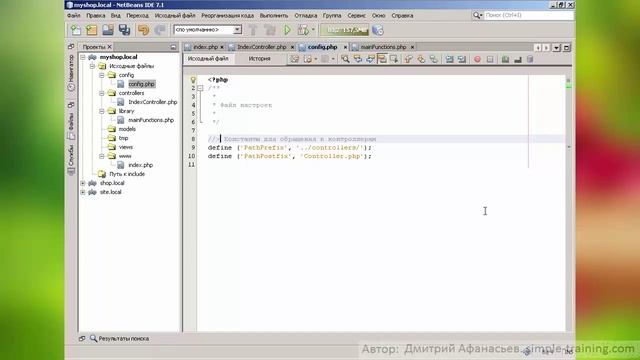Minimize the Проекты panel
Screen dimensions: 640x360
pyautogui.click(x=173, y=47)
